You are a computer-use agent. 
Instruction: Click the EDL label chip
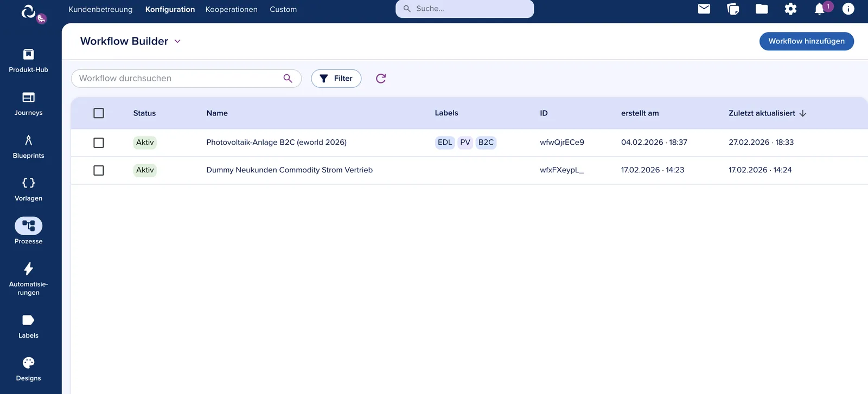click(445, 143)
